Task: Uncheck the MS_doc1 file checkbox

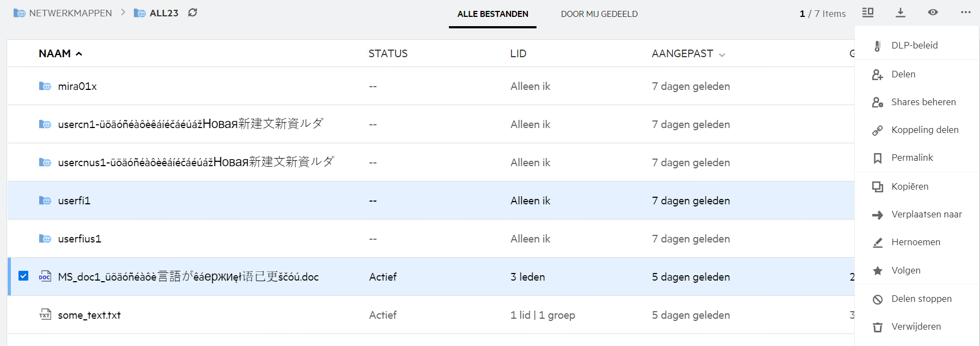Action: [x=23, y=276]
